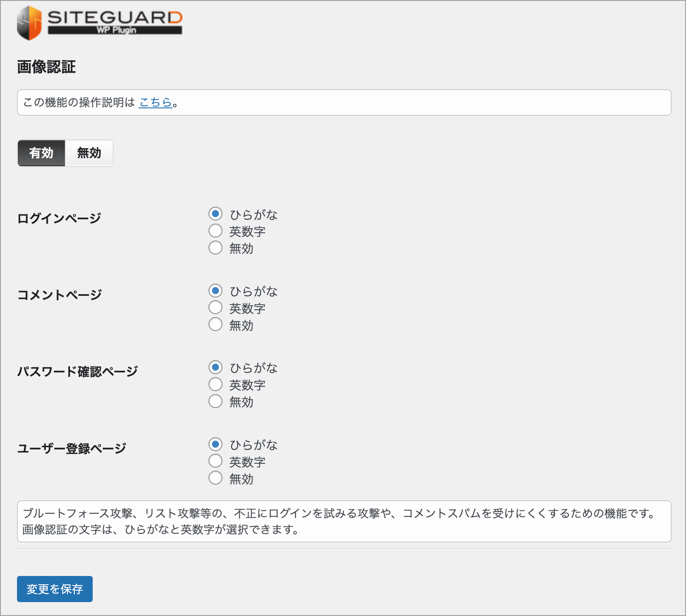Click the ログインページ row label

tap(59, 218)
